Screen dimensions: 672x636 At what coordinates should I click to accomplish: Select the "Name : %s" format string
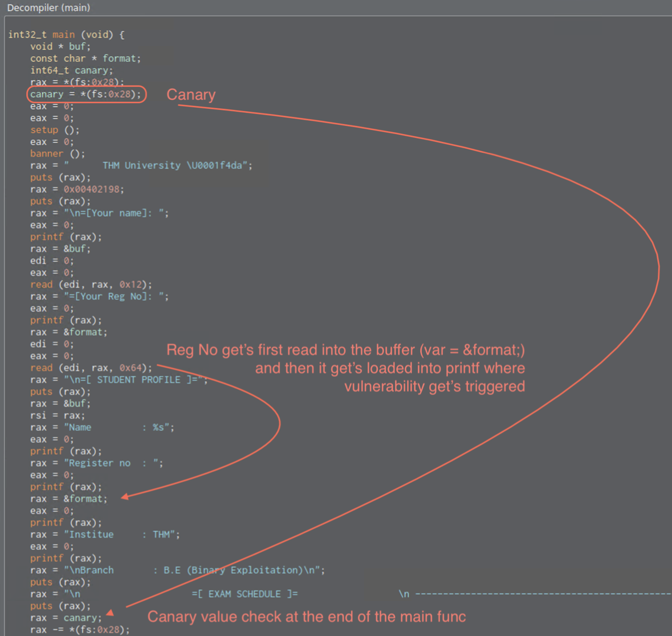pyautogui.click(x=119, y=427)
